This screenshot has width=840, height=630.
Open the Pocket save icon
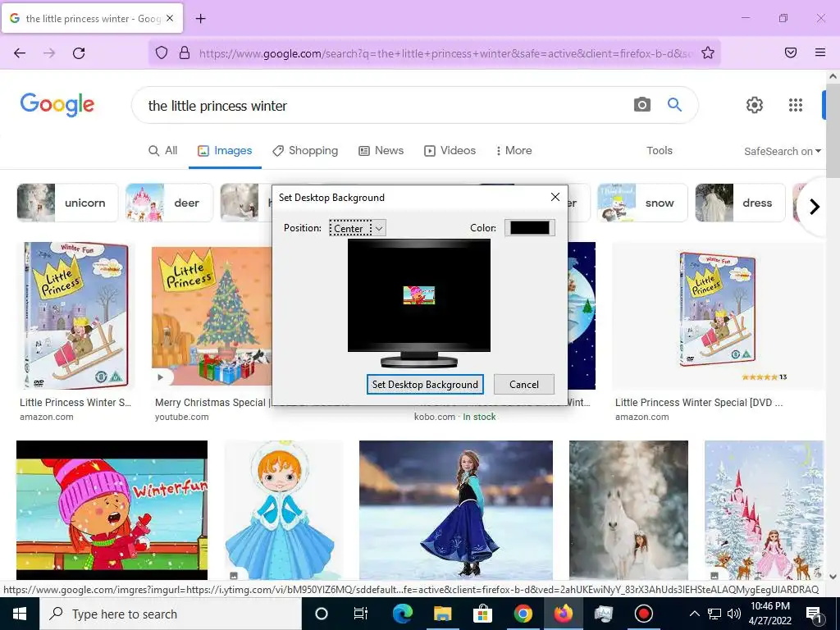tap(791, 52)
